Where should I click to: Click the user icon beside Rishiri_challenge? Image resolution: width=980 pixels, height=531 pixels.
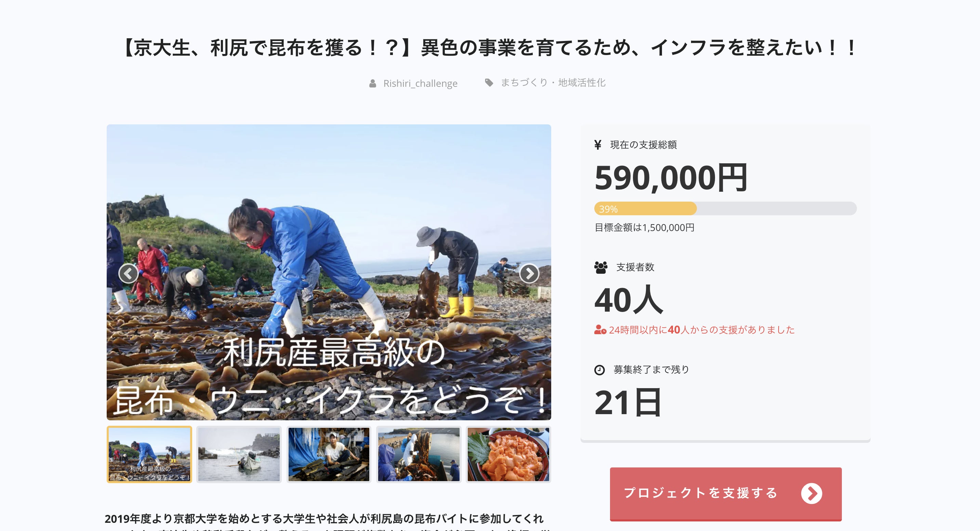pos(372,83)
